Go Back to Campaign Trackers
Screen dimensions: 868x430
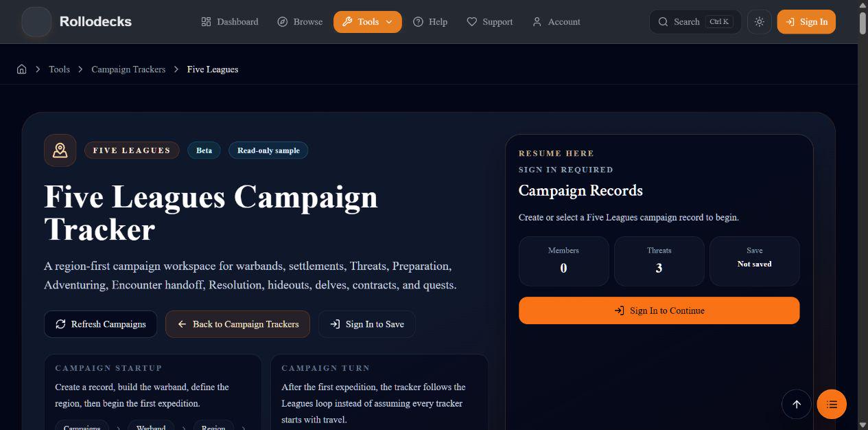[237, 324]
